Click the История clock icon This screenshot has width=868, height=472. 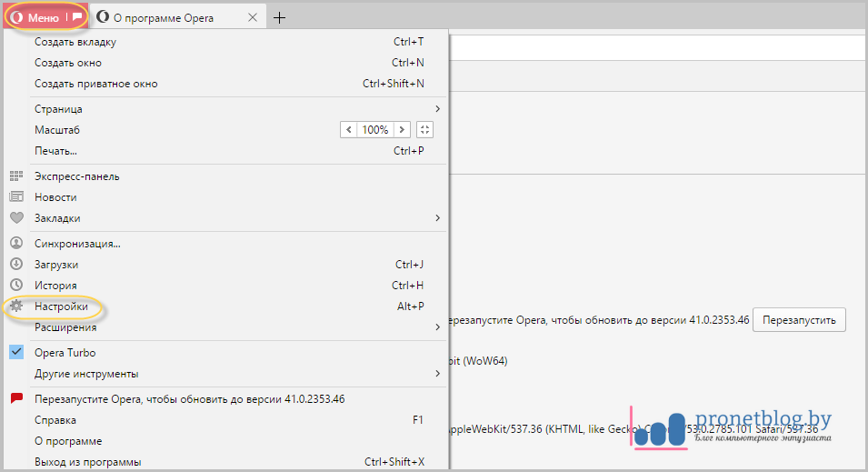pyautogui.click(x=16, y=285)
